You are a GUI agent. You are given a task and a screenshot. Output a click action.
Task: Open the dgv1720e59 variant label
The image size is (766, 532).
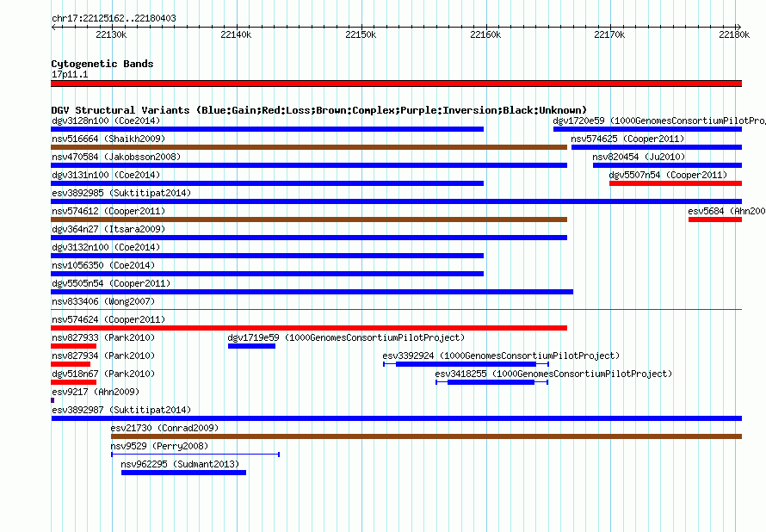[x=659, y=121]
